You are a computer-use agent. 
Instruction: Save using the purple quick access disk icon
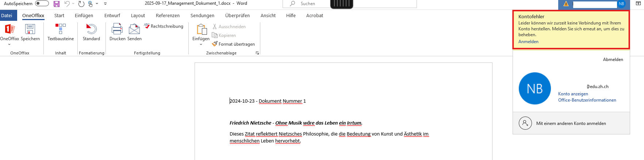pos(57,4)
